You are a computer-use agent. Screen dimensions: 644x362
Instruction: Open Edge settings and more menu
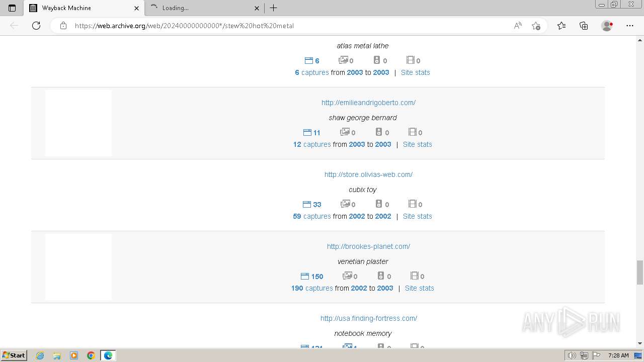pos(630,26)
